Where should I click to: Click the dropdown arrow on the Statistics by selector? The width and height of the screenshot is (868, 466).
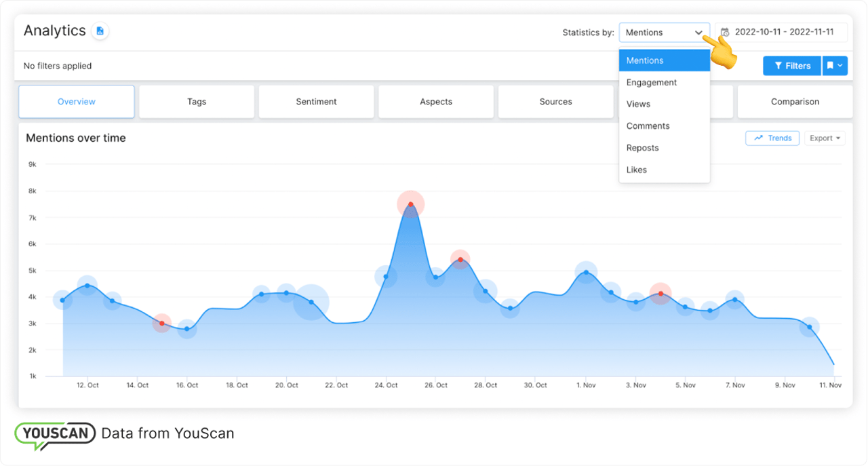click(x=698, y=32)
